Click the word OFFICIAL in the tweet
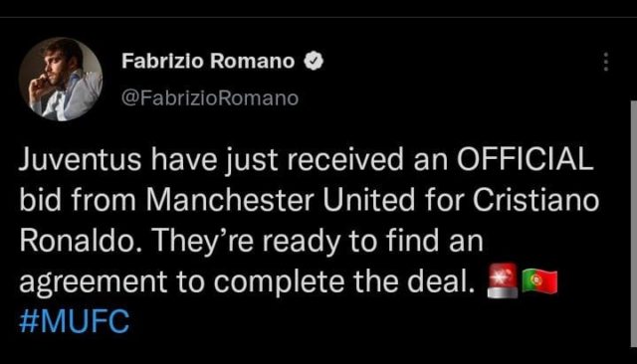 click(x=525, y=159)
